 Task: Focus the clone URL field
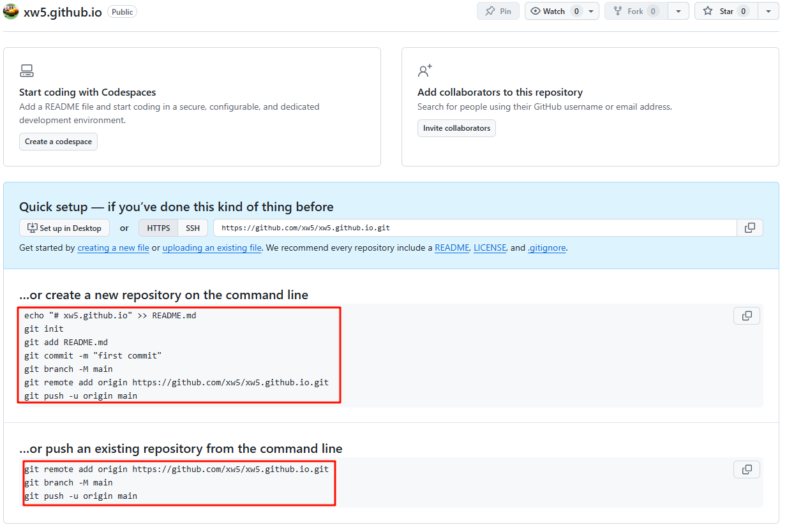(475, 228)
